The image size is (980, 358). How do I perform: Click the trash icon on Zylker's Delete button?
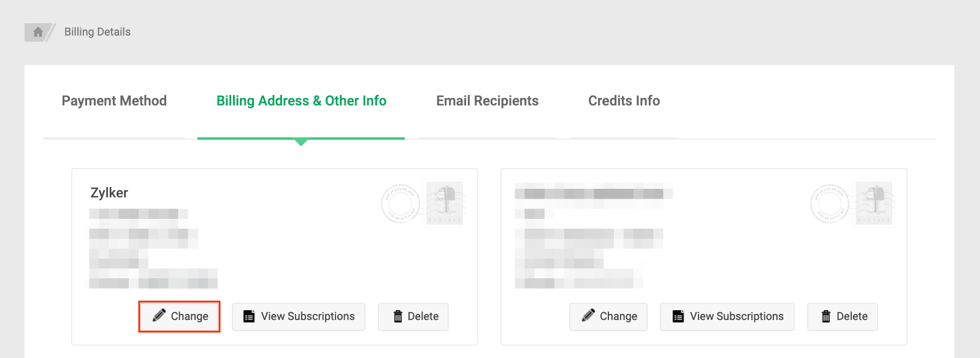398,316
